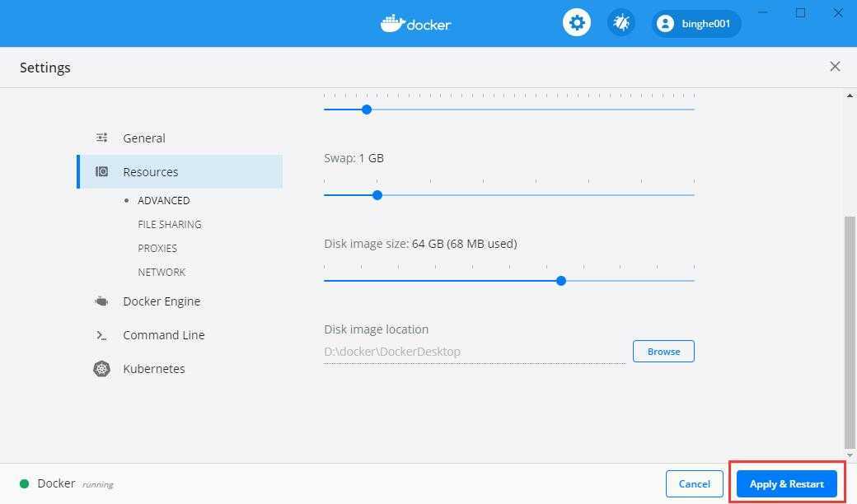This screenshot has height=504, width=857.
Task: Close the Settings panel with X
Action: point(835,67)
